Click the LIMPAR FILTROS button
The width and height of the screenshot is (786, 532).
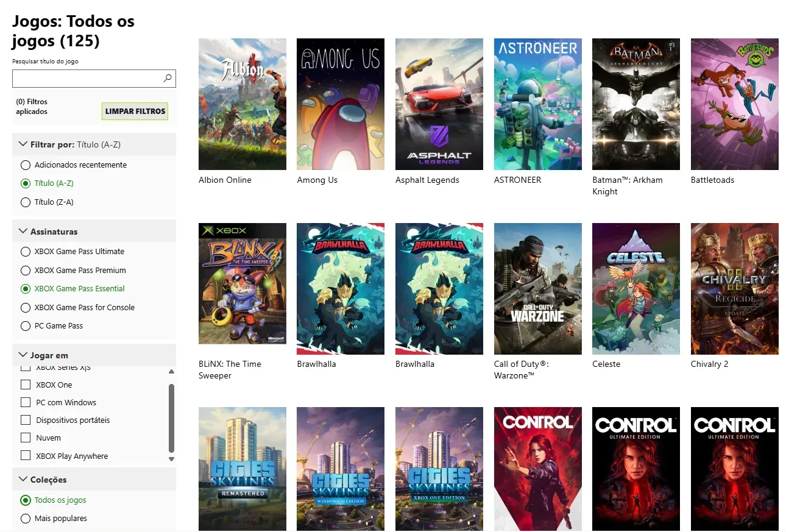(x=135, y=112)
